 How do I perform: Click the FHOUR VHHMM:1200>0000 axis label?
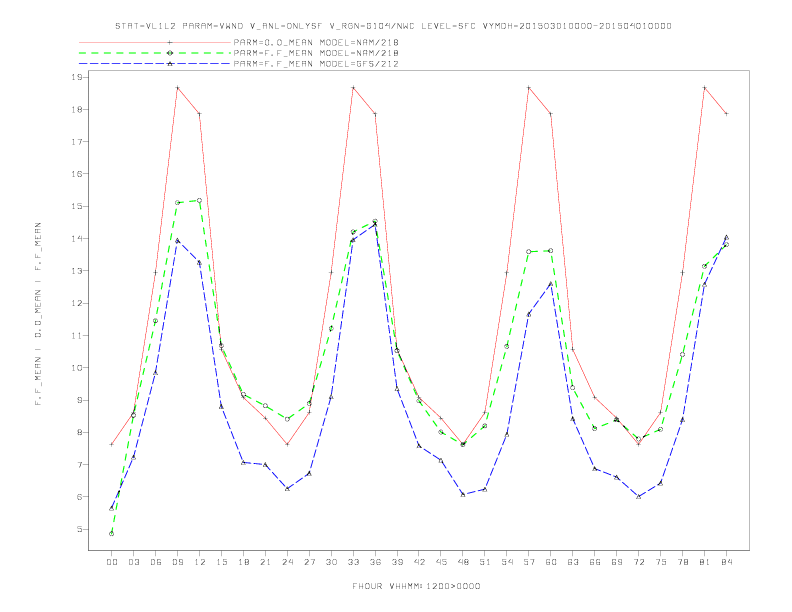point(416,586)
